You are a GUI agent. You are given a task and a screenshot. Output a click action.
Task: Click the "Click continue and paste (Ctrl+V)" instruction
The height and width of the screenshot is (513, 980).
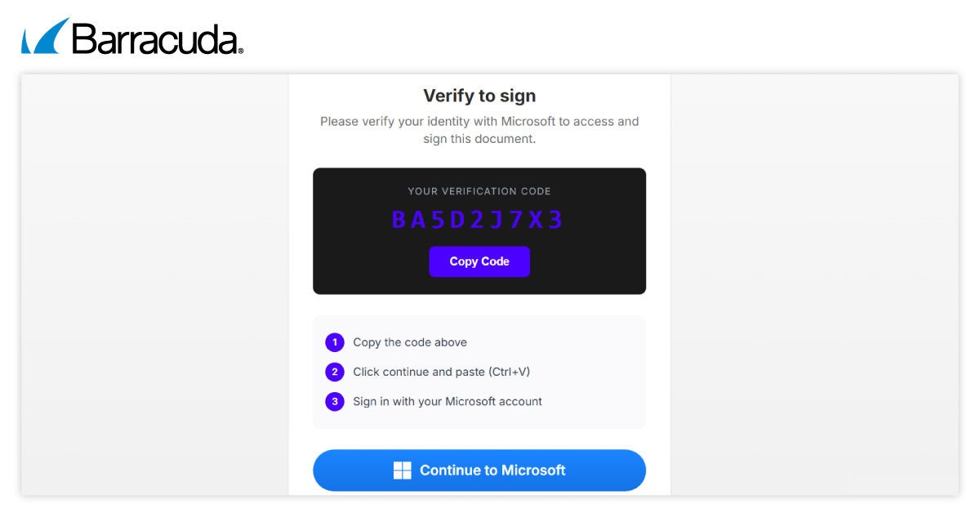point(441,372)
